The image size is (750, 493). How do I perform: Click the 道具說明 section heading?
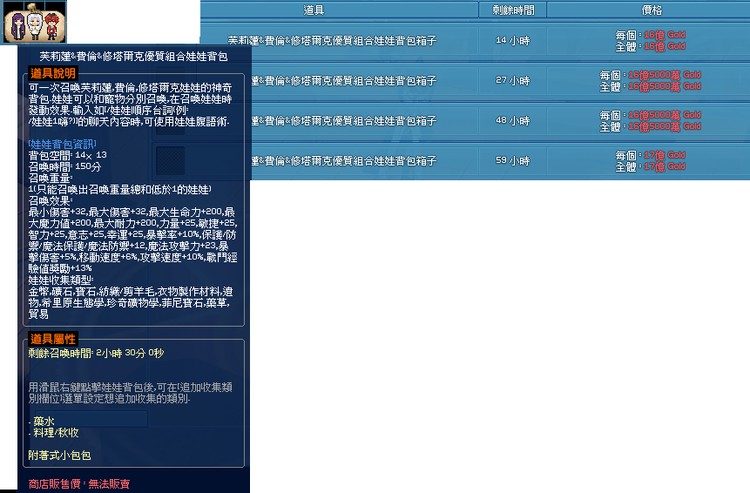(53, 73)
